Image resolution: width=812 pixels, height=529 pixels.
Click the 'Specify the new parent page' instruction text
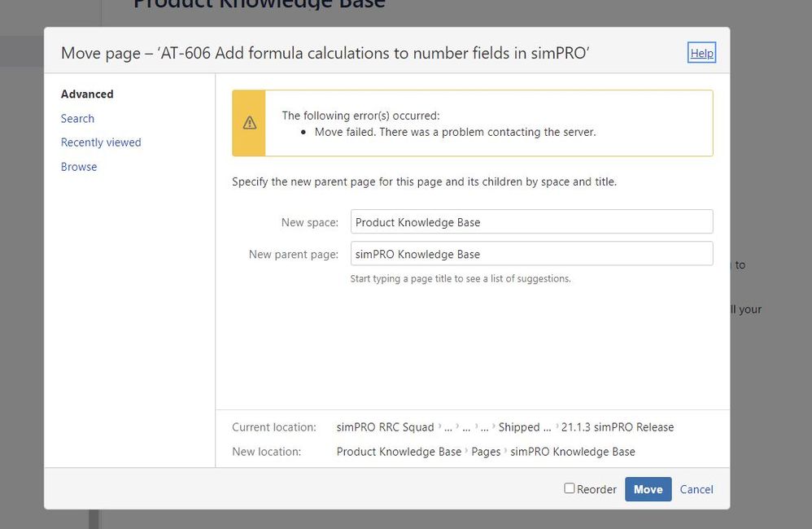pos(424,181)
